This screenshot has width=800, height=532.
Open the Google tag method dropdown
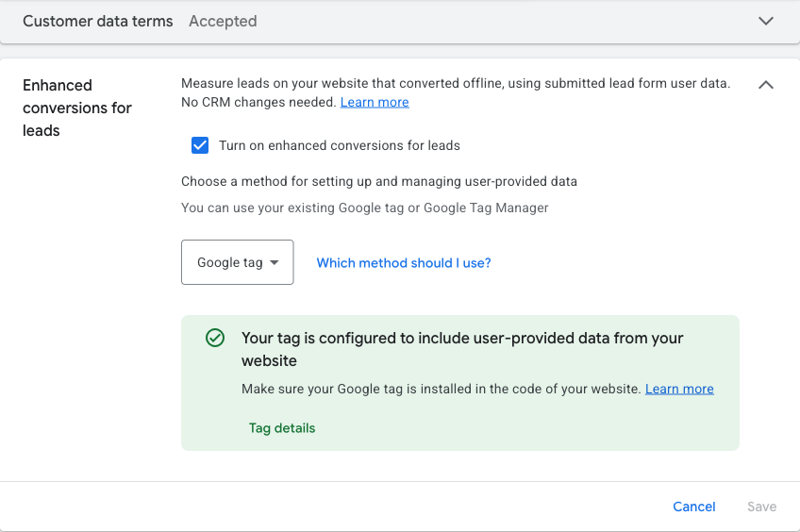point(237,262)
